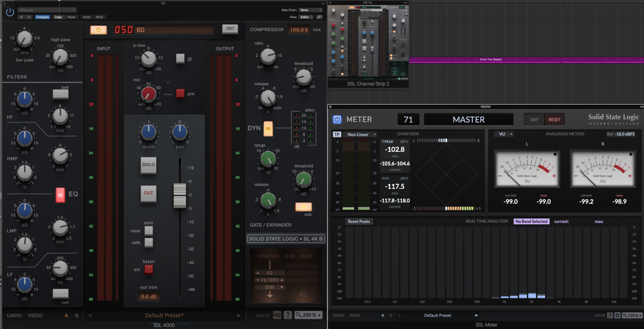This screenshot has height=329, width=644.
Task: Toggle SSL 4000 orange plugin power button
Action: [x=98, y=30]
